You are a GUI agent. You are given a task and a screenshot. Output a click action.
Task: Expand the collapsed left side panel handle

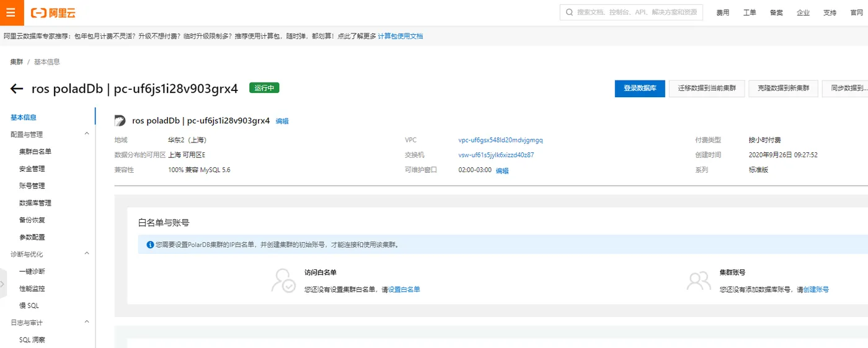(x=2, y=284)
